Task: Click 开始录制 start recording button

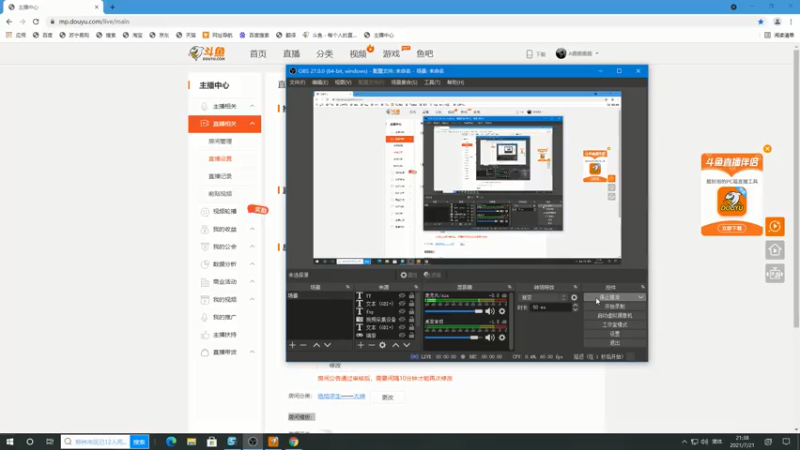Action: tap(614, 306)
